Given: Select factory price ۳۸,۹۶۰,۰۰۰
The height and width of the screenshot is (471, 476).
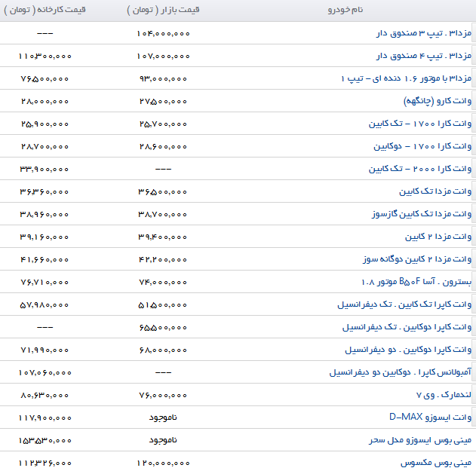Looking at the screenshot, I should click(45, 215).
